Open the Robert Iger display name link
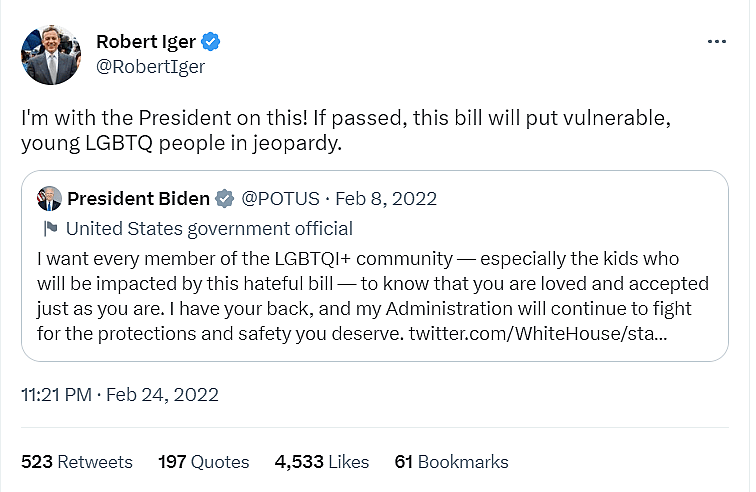Screen dimensions: 756x492 pos(147,42)
